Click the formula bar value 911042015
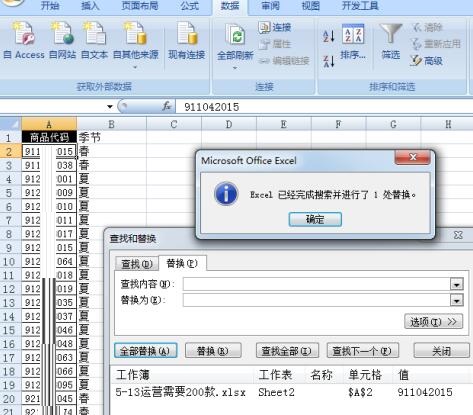Viewport: 473px width, 415px height. pyautogui.click(x=212, y=107)
